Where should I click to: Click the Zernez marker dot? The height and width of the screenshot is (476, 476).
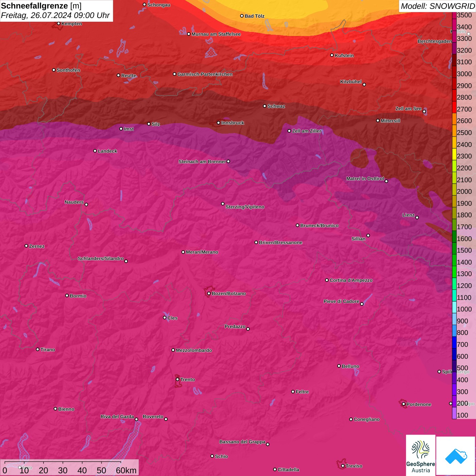(x=26, y=246)
